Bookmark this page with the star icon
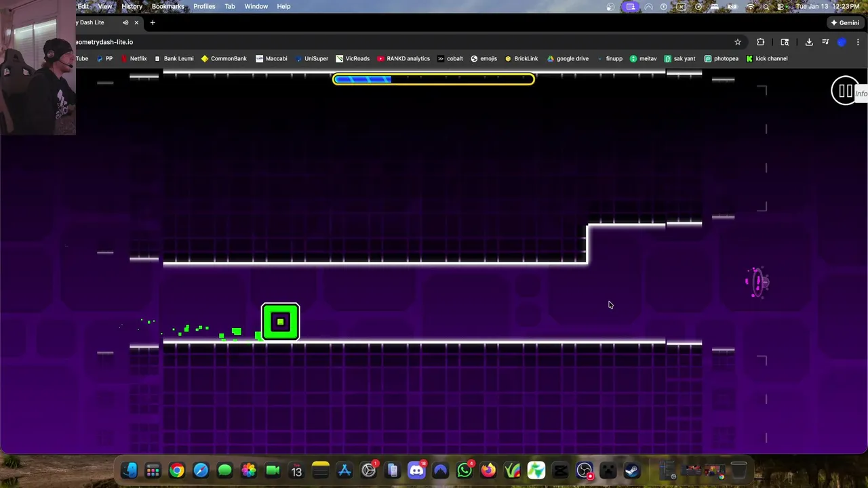Image resolution: width=868 pixels, height=488 pixels. 738,42
